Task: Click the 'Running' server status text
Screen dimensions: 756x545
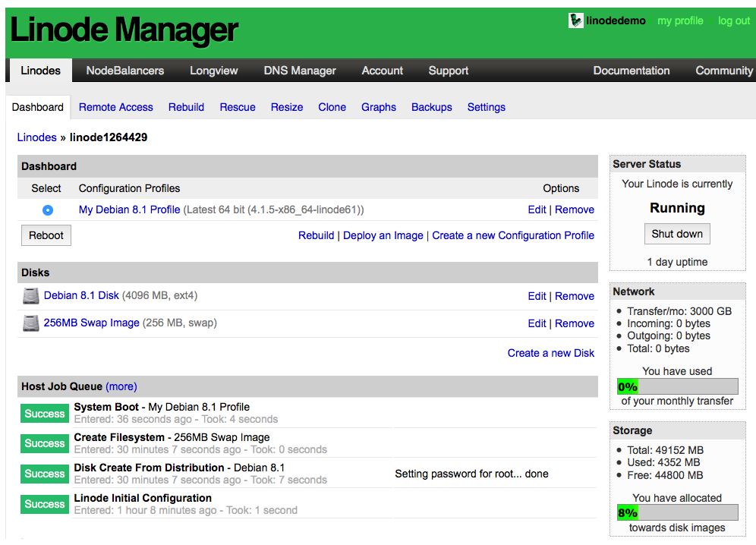Action: coord(677,208)
